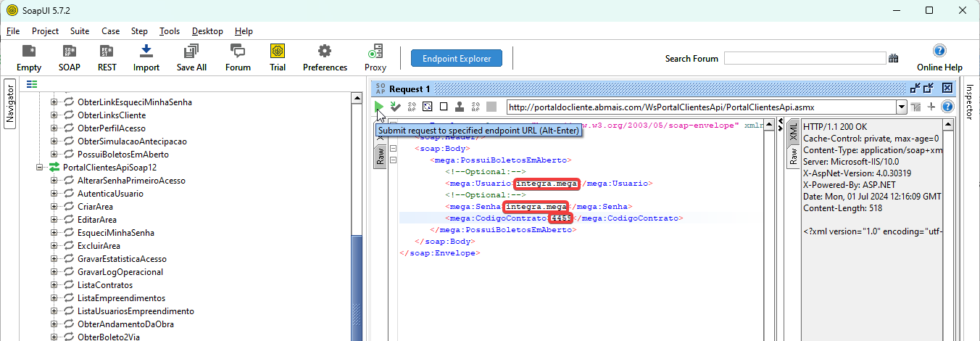This screenshot has height=341, width=980.
Task: Click inside the endpoint URL field
Action: (x=701, y=107)
